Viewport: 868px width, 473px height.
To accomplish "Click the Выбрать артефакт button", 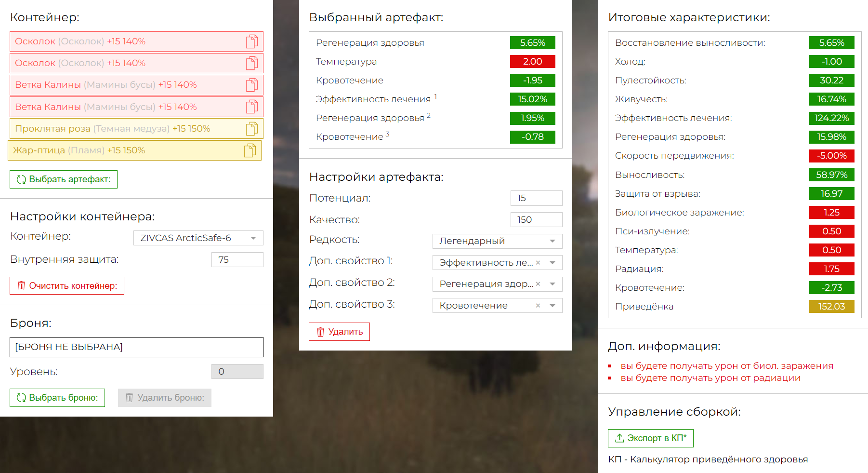I will (64, 179).
